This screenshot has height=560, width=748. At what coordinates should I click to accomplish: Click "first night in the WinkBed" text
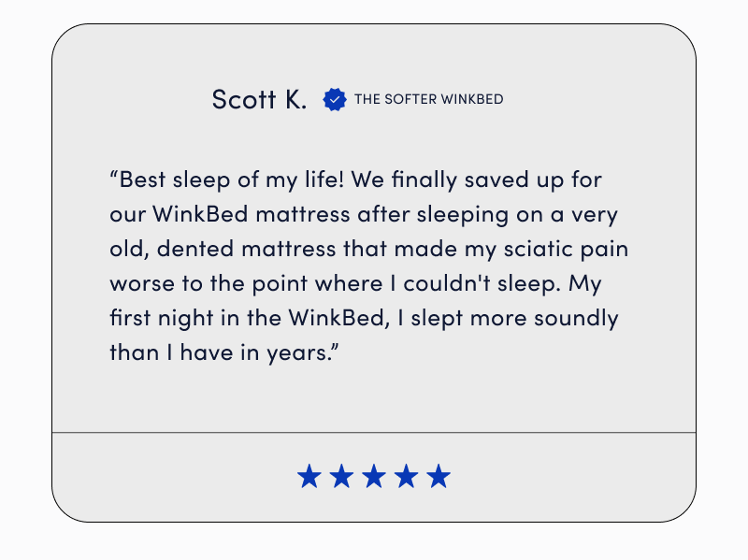[248, 318]
